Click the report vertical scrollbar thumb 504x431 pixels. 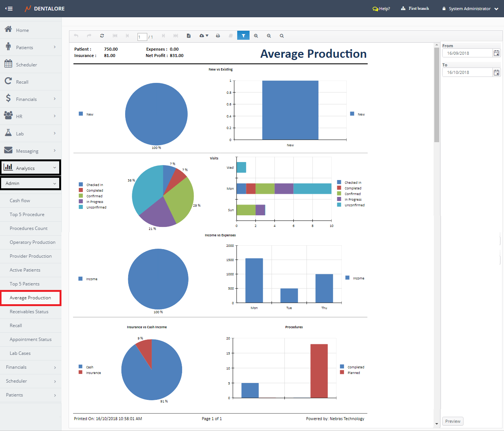pyautogui.click(x=437, y=94)
